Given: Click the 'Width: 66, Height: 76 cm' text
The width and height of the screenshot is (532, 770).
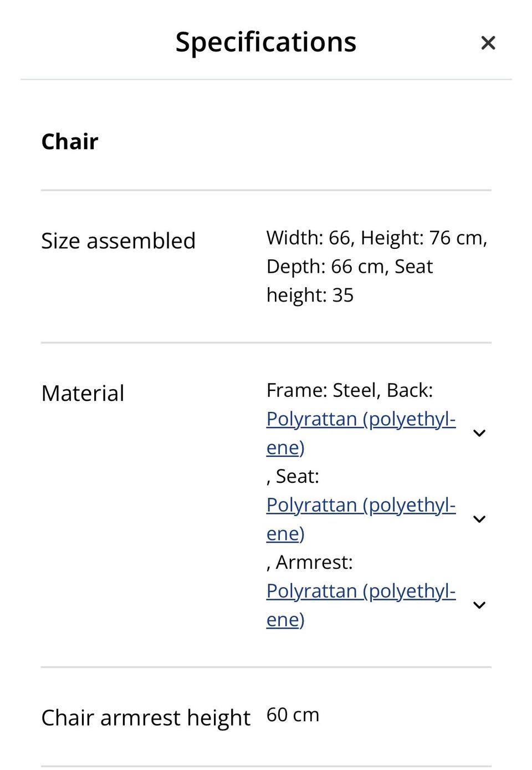Looking at the screenshot, I should 377,238.
